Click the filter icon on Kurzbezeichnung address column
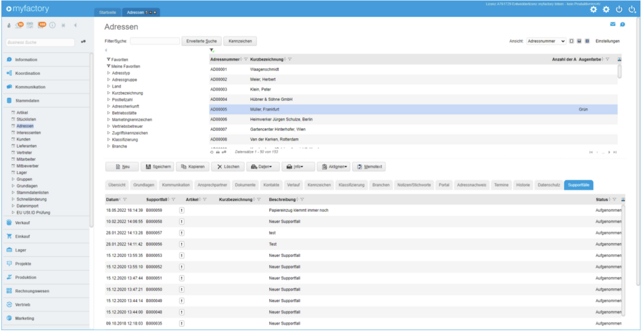This screenshot has height=333, width=644. pyautogui.click(x=290, y=59)
